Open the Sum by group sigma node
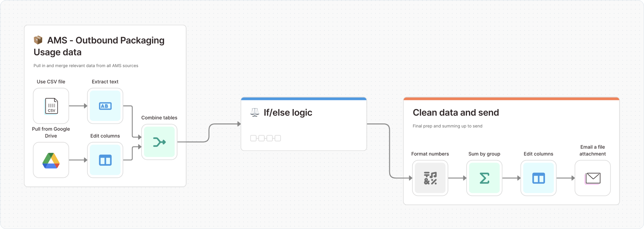The image size is (644, 229). point(484,178)
